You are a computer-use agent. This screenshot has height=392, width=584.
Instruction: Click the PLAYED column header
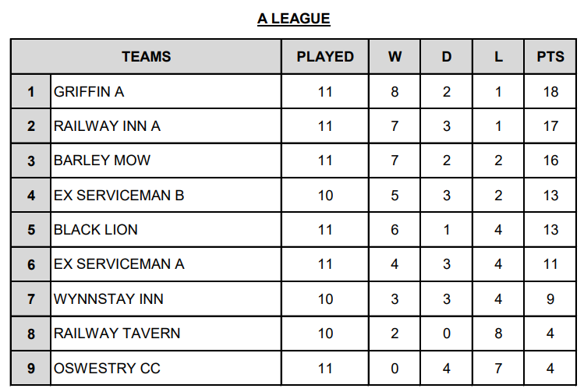tap(325, 57)
